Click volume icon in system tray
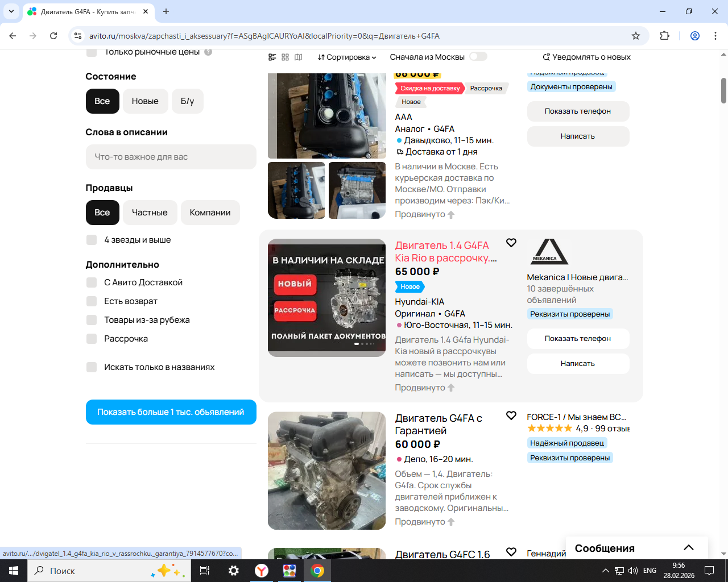The width and height of the screenshot is (728, 582). click(x=633, y=571)
